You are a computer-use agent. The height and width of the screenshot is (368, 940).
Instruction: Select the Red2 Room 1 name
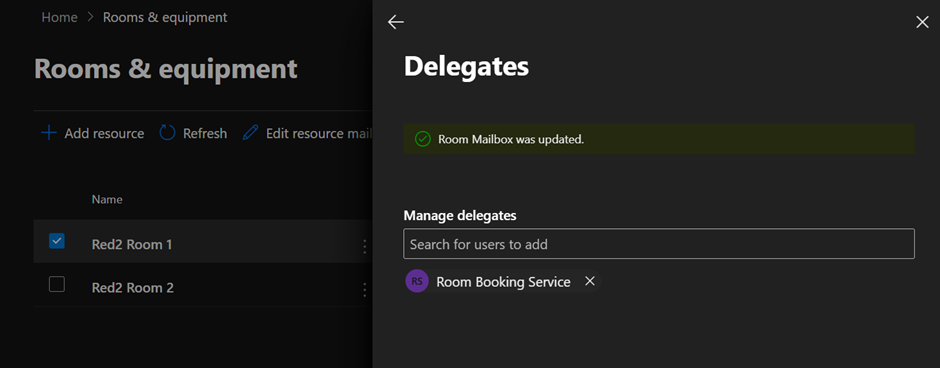(x=132, y=245)
